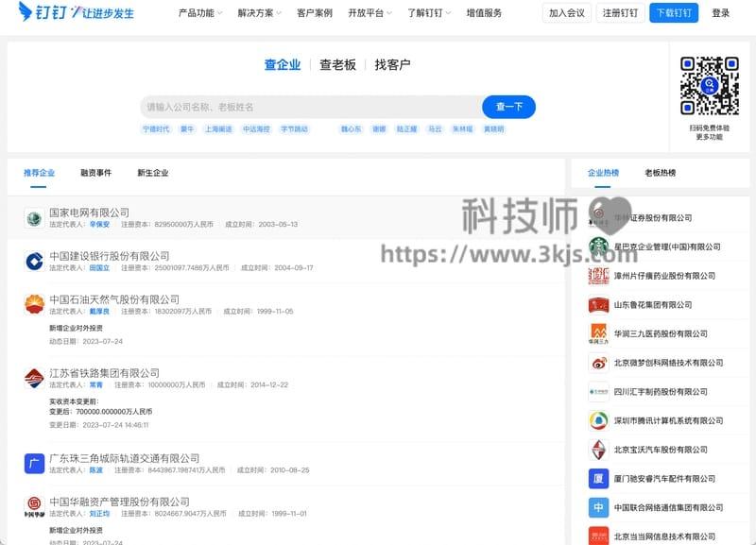Open 增值服务 in top navigation
The height and width of the screenshot is (545, 756).
click(x=484, y=13)
